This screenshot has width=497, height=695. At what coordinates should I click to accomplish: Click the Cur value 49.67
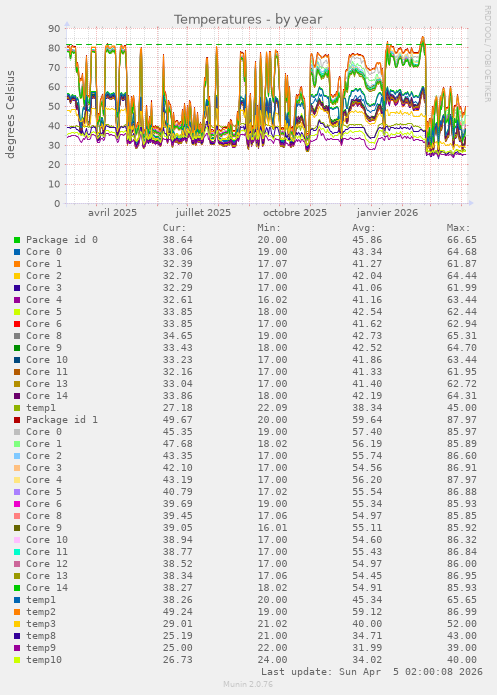(177, 420)
